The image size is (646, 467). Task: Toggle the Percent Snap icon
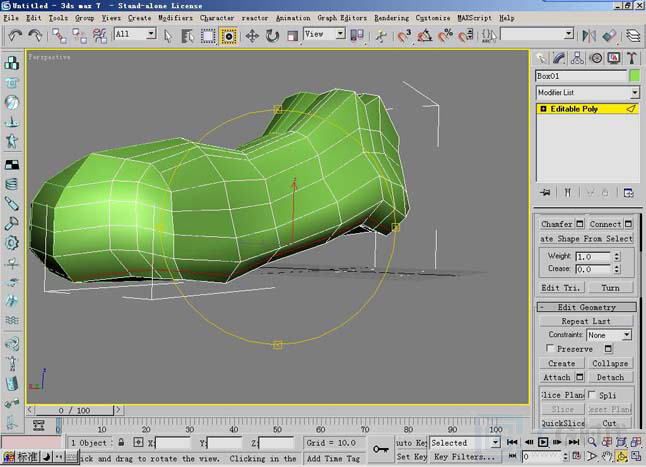point(445,36)
